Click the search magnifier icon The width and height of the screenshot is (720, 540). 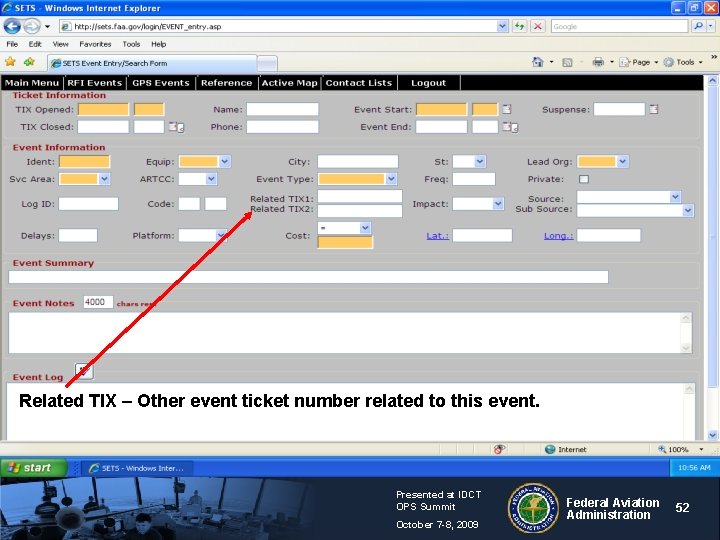click(698, 26)
